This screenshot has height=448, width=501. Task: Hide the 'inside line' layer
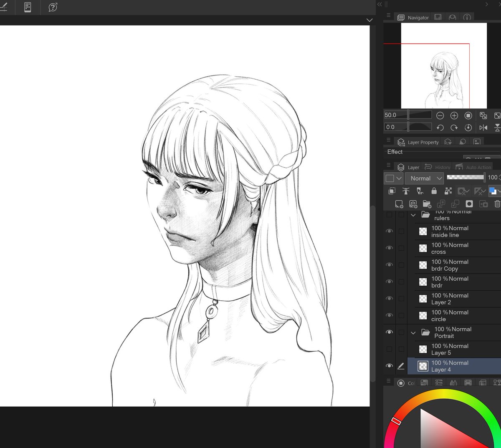[390, 231]
